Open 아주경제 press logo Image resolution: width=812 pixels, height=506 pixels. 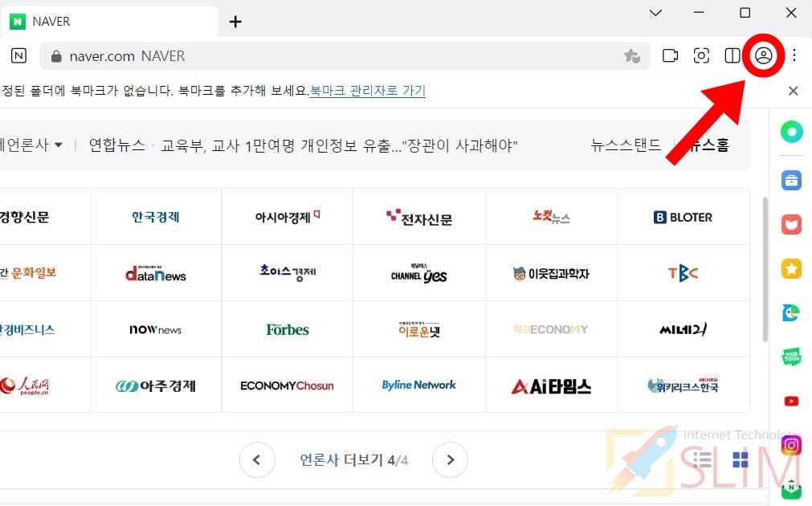coord(156,386)
